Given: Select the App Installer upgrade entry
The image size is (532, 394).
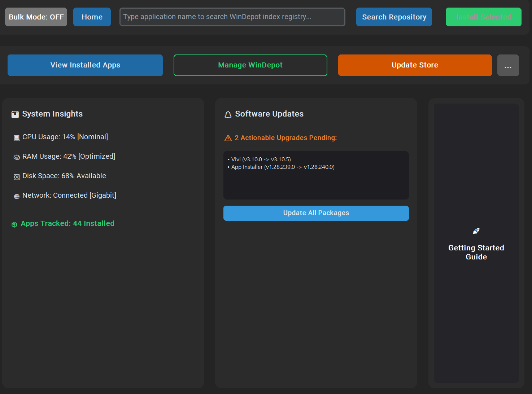Looking at the screenshot, I should coord(281,167).
